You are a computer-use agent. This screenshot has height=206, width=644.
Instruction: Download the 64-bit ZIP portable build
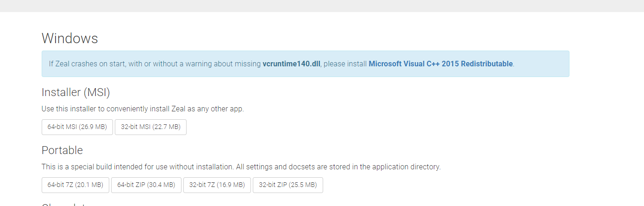coord(146,185)
